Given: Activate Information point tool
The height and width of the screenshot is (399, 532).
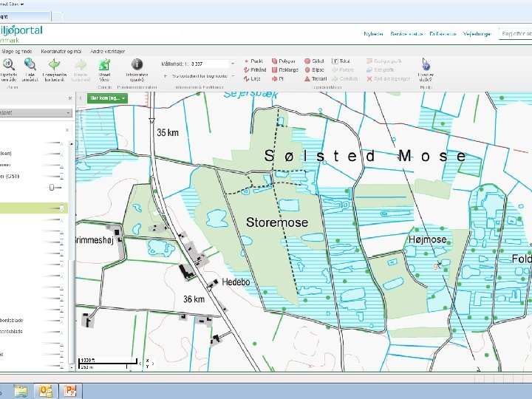Looking at the screenshot, I should [x=137, y=64].
